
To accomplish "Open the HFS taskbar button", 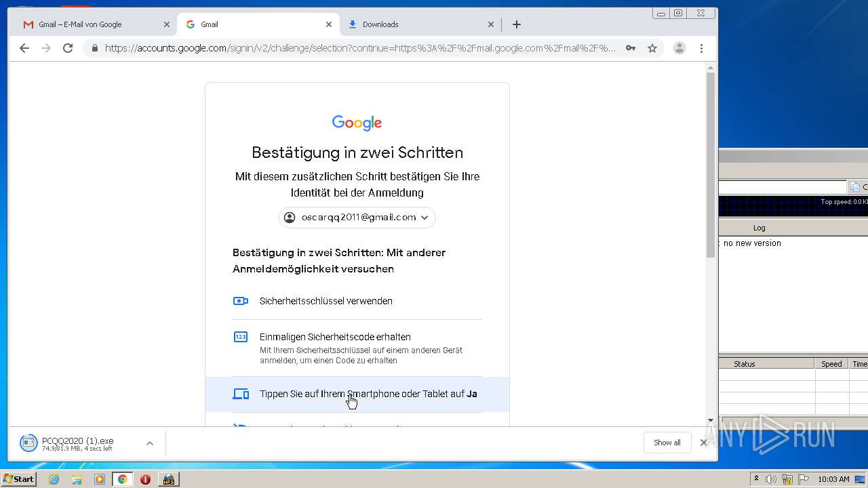I will (x=168, y=479).
